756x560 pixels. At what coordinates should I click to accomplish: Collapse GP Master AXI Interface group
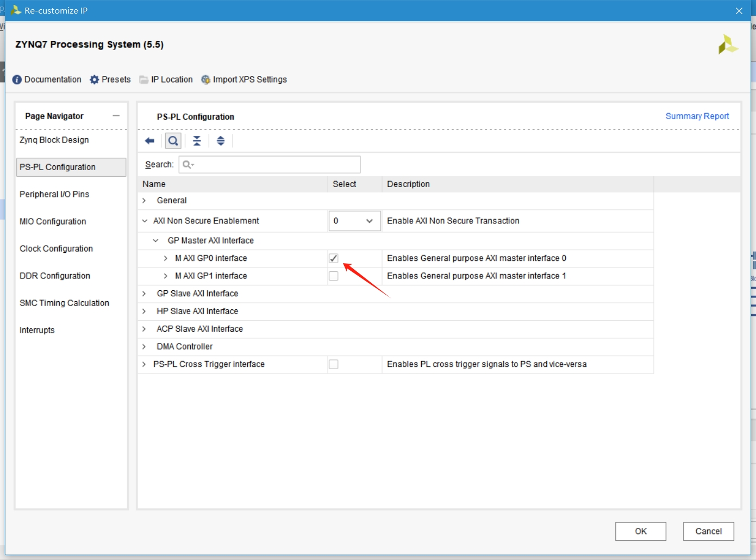(155, 240)
